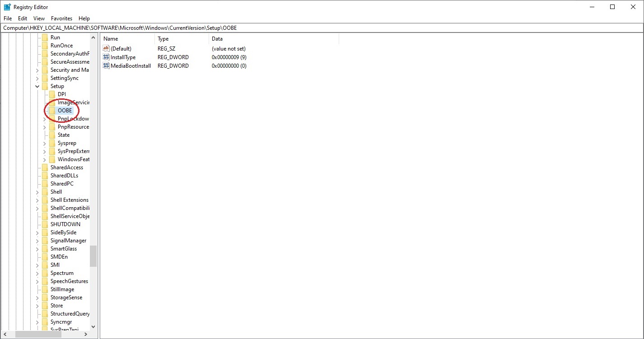Select the SharedPC key folder icon
The height and width of the screenshot is (339, 644).
pyautogui.click(x=45, y=184)
